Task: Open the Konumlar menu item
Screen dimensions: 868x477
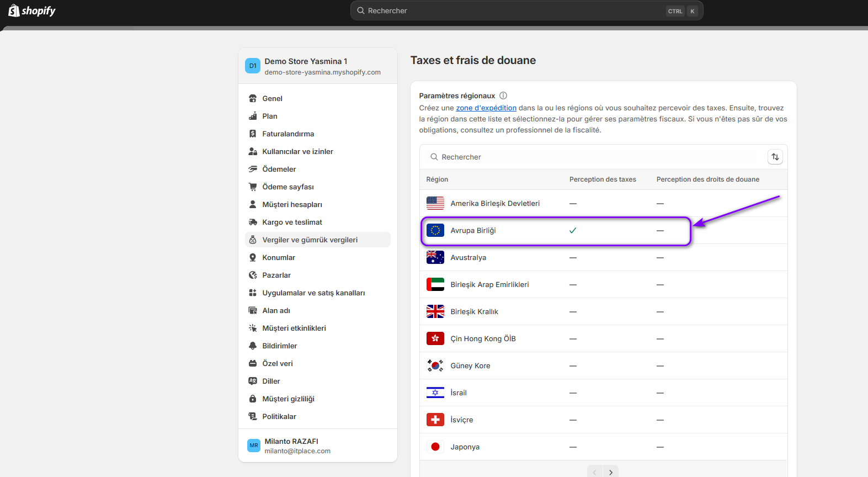Action: 318,257
